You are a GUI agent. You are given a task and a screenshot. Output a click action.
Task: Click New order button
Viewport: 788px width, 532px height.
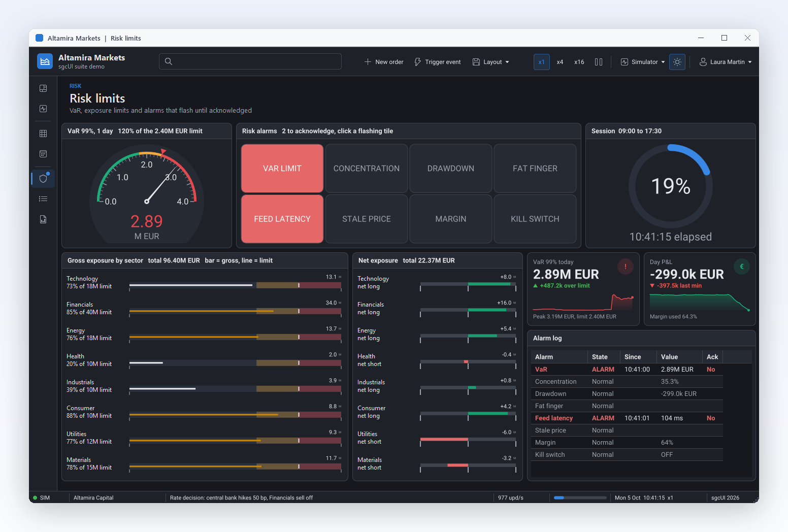[x=384, y=62]
